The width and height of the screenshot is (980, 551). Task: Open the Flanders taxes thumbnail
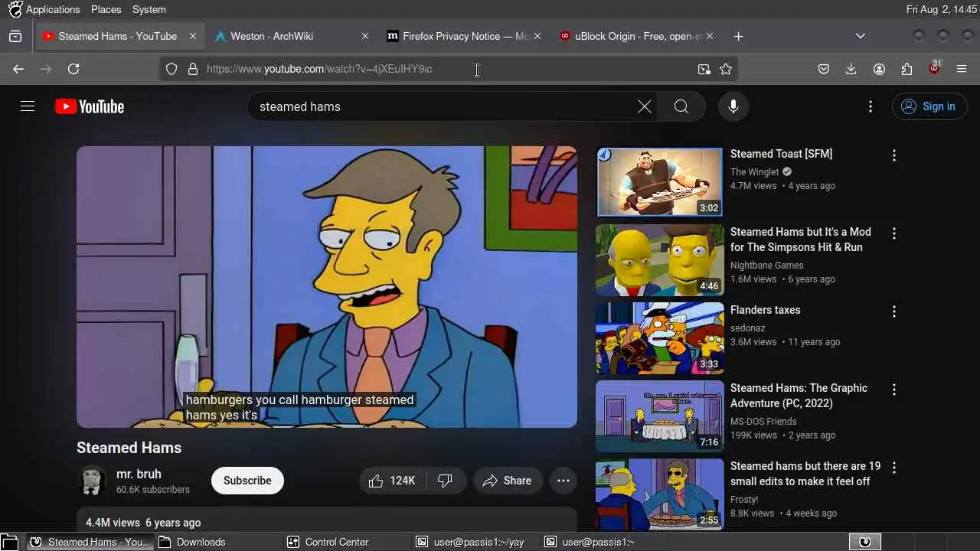[x=659, y=338]
